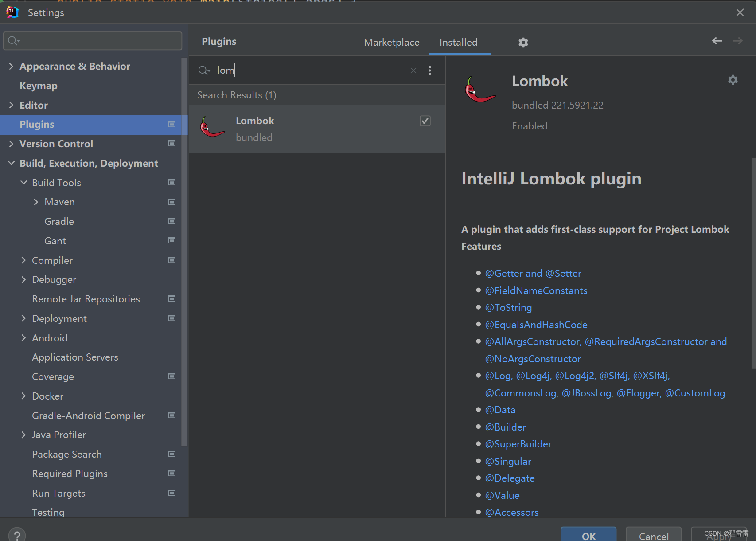Expand the Maven settings node
The height and width of the screenshot is (541, 756).
pos(36,202)
